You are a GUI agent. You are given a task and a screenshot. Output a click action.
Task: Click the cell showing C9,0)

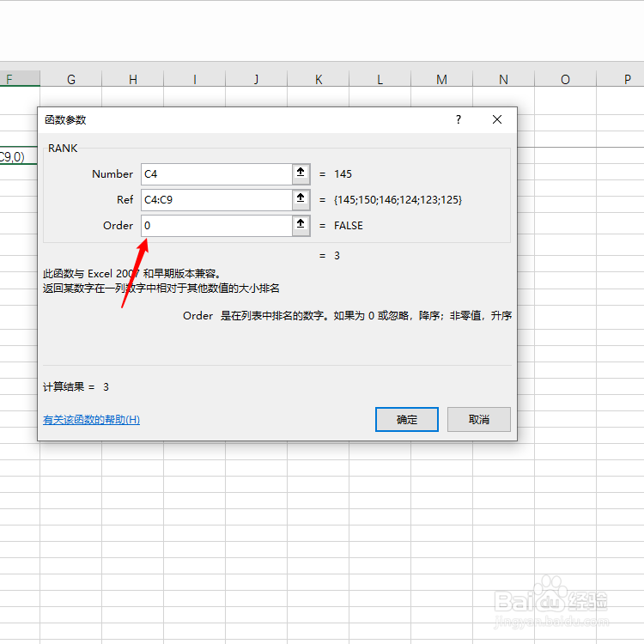click(19, 156)
